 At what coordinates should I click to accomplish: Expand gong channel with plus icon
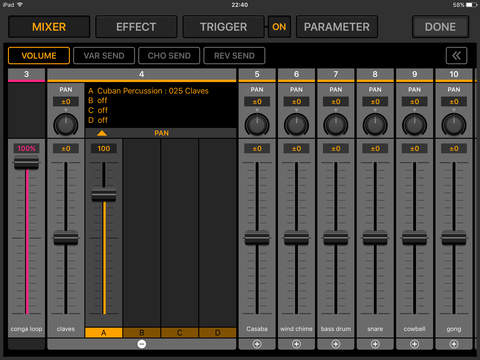coord(454,344)
